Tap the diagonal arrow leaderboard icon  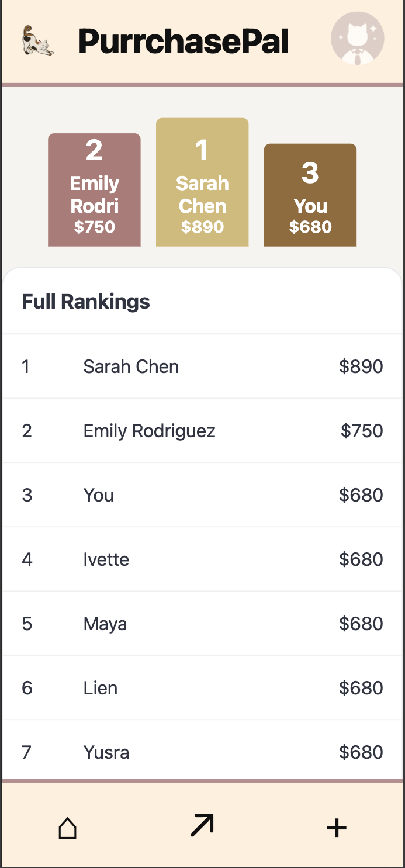tap(202, 825)
